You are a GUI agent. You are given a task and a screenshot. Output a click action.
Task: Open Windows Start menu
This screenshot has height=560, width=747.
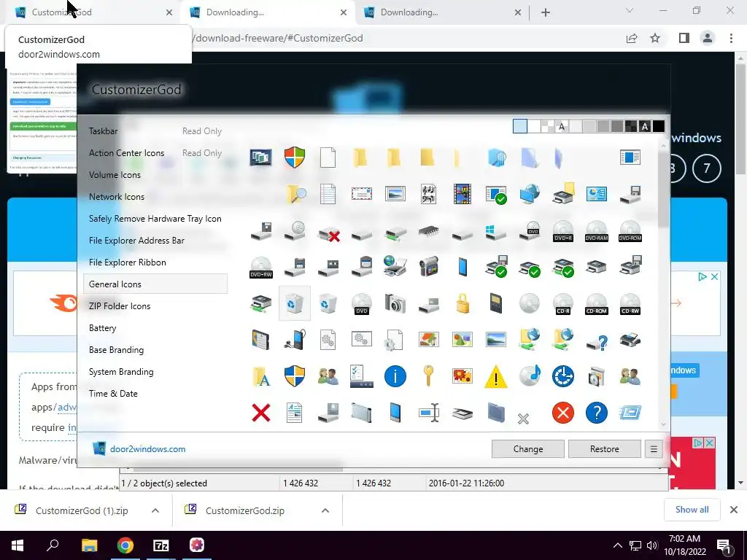[18, 545]
